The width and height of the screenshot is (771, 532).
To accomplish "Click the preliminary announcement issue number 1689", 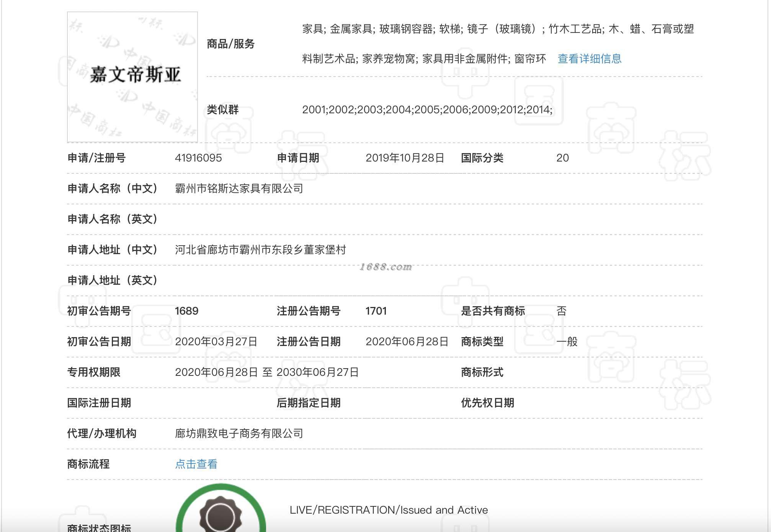I will (186, 311).
